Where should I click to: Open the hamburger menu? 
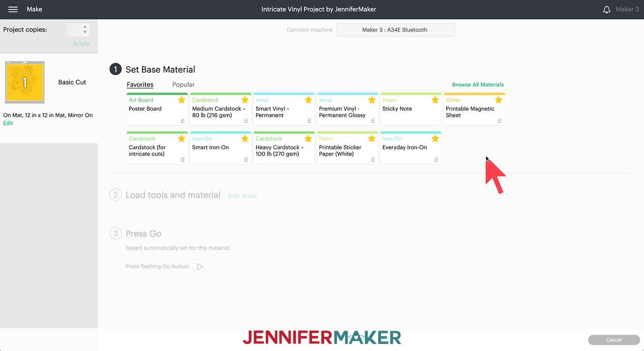(13, 9)
